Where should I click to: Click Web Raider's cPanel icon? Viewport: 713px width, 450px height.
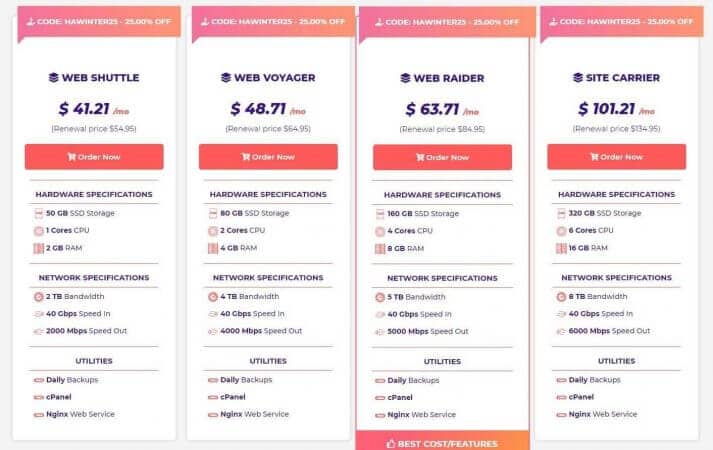tap(380, 398)
